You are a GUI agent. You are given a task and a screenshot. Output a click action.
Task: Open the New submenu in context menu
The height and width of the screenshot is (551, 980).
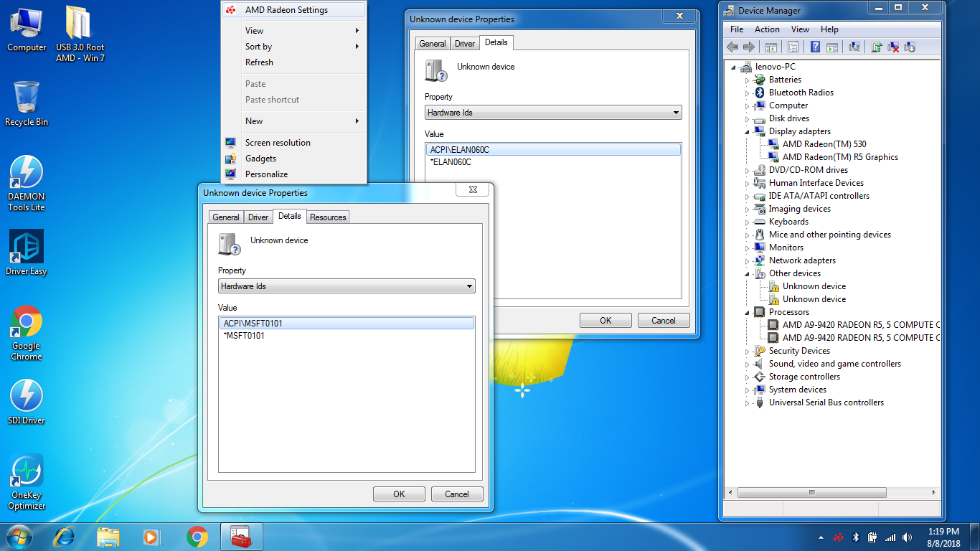[294, 121]
